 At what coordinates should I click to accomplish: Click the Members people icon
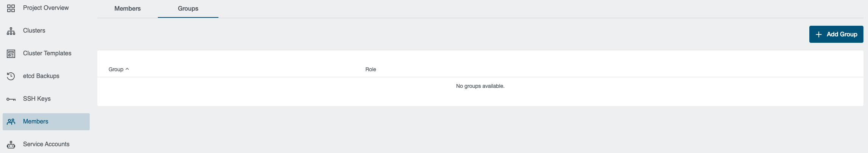click(x=11, y=122)
